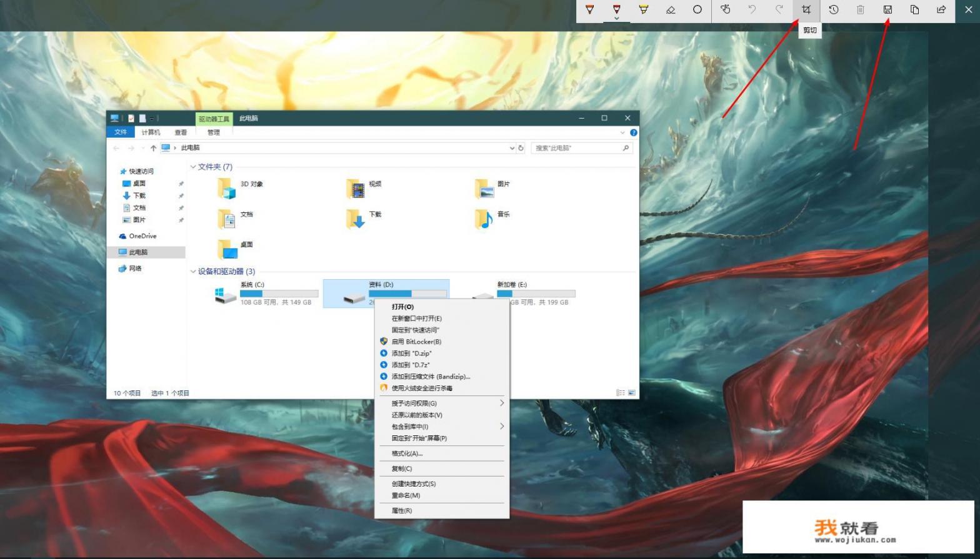Click the 此电脑 address bar path
980x559 pixels.
(190, 148)
